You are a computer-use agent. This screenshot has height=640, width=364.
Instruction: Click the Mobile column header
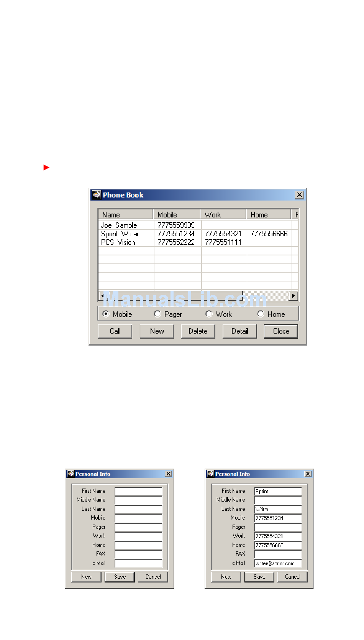(177, 214)
